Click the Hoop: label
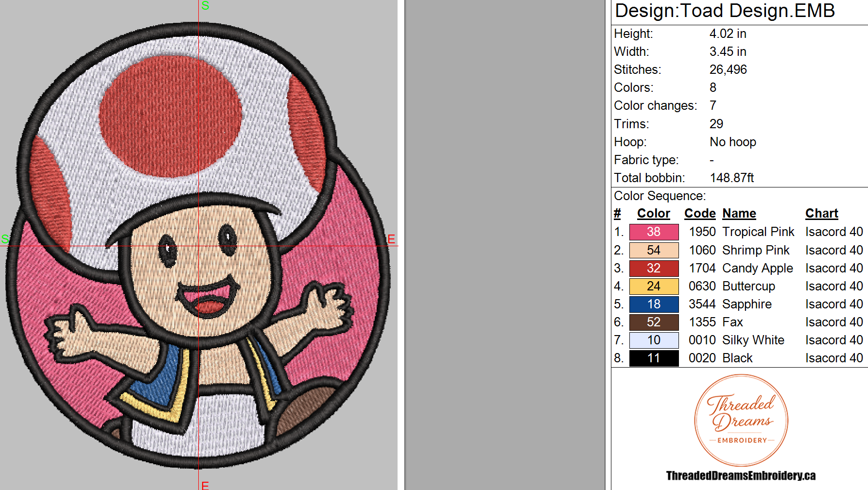 pyautogui.click(x=630, y=142)
